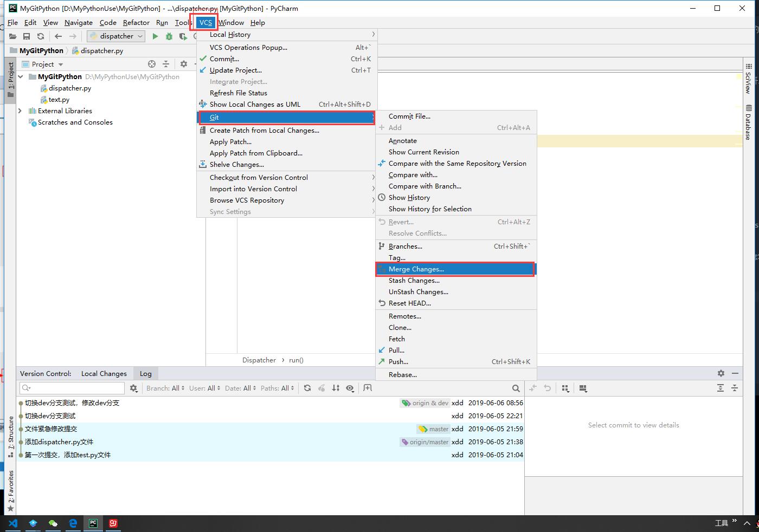Open the Database side tool window
Screen dimensions: 759x532
click(x=748, y=122)
